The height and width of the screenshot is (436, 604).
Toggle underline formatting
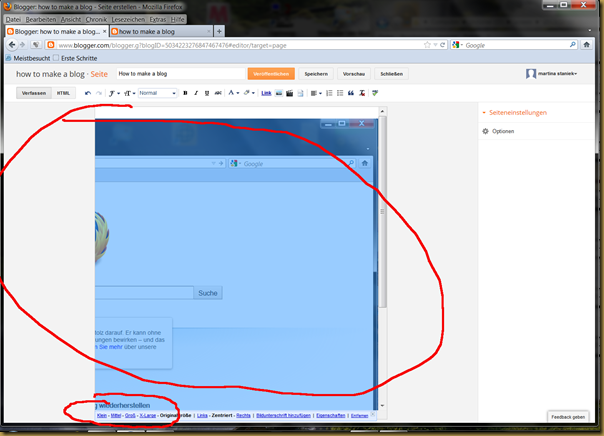207,93
